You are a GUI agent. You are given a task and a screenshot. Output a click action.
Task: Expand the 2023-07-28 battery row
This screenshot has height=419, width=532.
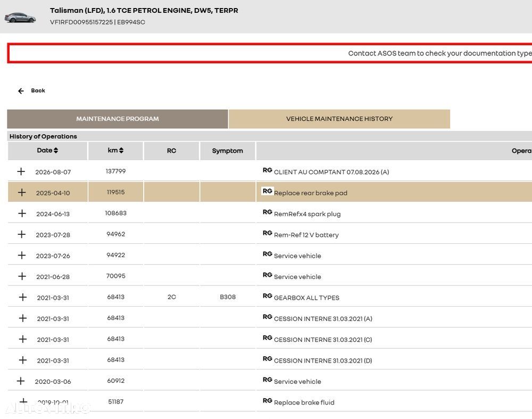pos(22,234)
